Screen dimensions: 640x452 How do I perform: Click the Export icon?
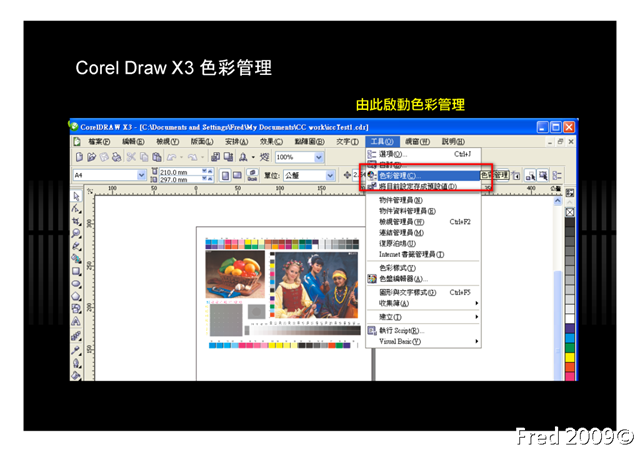229,157
